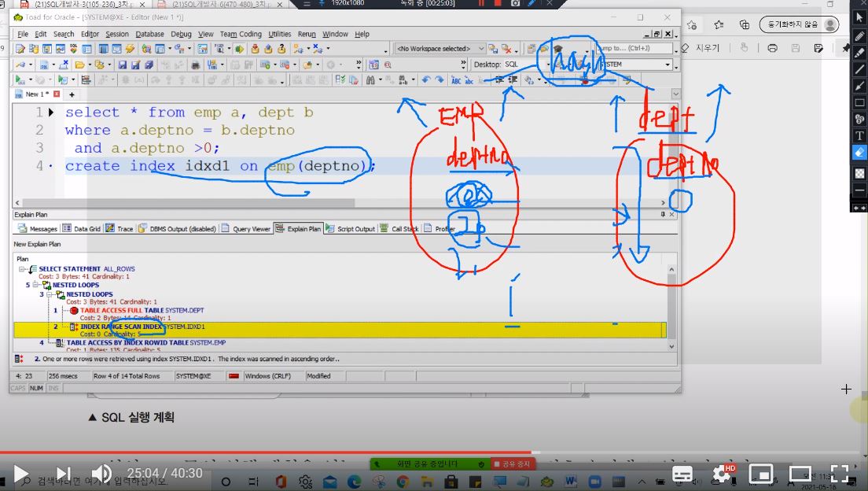The image size is (868, 491).
Task: Click the Print icon
Action: pos(195,65)
